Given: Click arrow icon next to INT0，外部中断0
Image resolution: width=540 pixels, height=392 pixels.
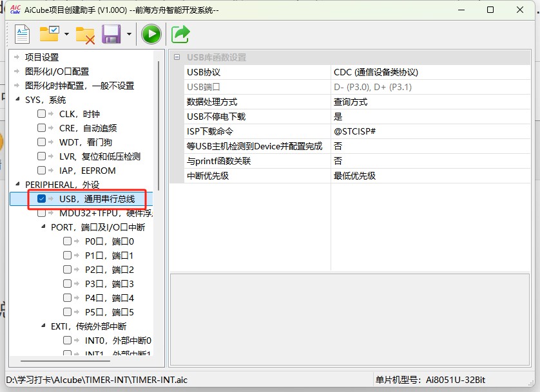Looking at the screenshot, I should [77, 340].
